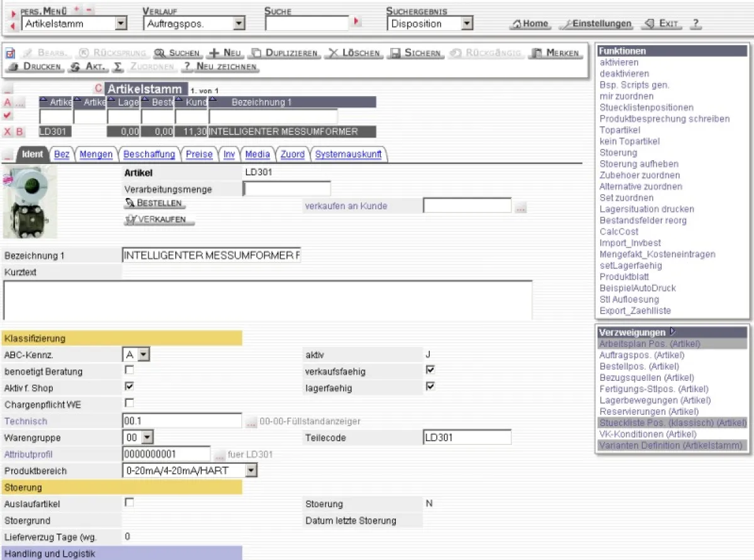The width and height of the screenshot is (754, 560).
Task: Expand the Verzweigungen panel arrow
Action: pos(673,332)
